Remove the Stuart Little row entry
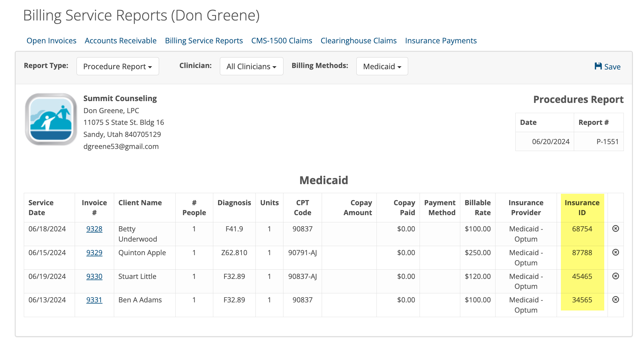 (615, 276)
